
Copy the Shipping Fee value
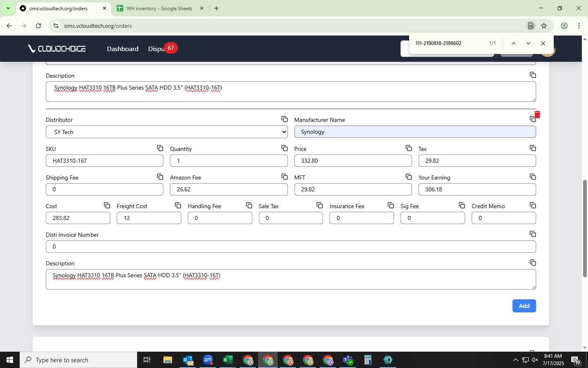tap(160, 177)
